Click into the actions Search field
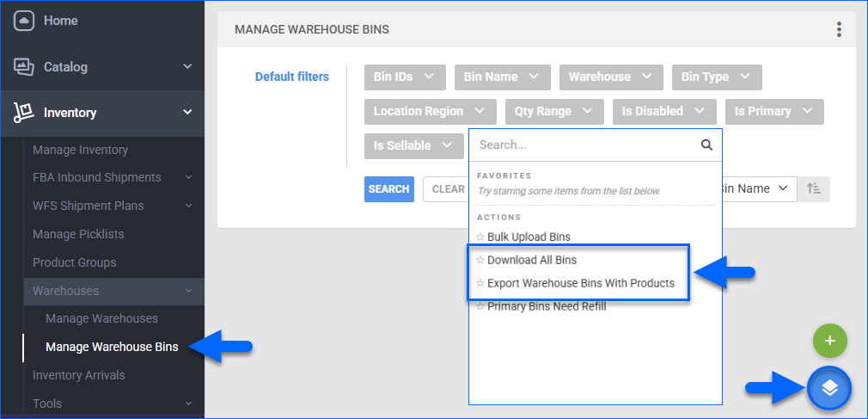868x419 pixels. point(584,145)
